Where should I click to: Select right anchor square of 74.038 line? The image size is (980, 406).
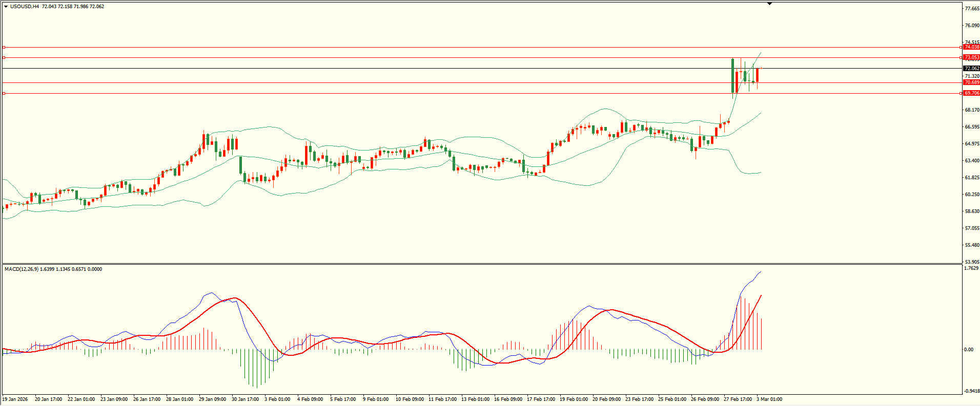coord(960,47)
